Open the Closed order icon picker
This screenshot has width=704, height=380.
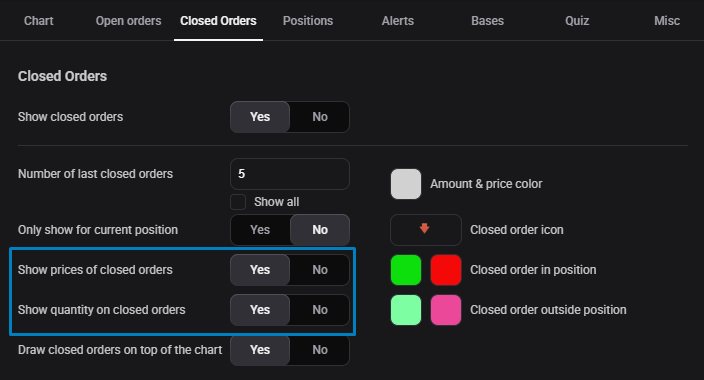[426, 230]
